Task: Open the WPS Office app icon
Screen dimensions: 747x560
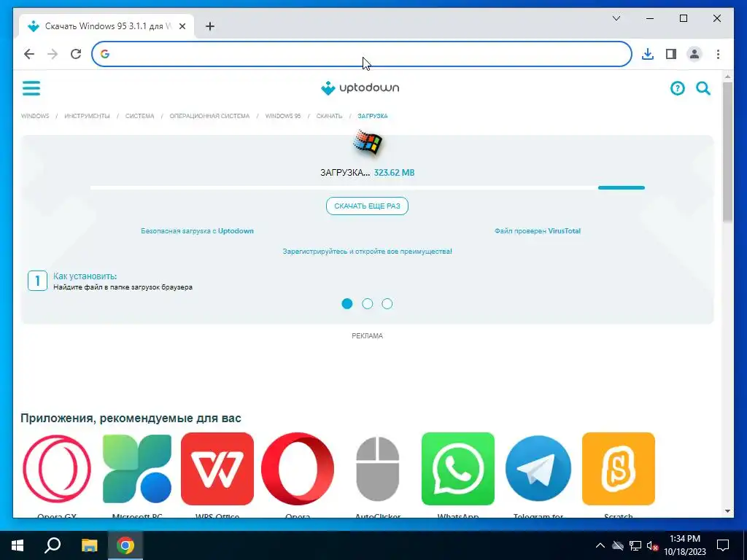Action: [217, 469]
